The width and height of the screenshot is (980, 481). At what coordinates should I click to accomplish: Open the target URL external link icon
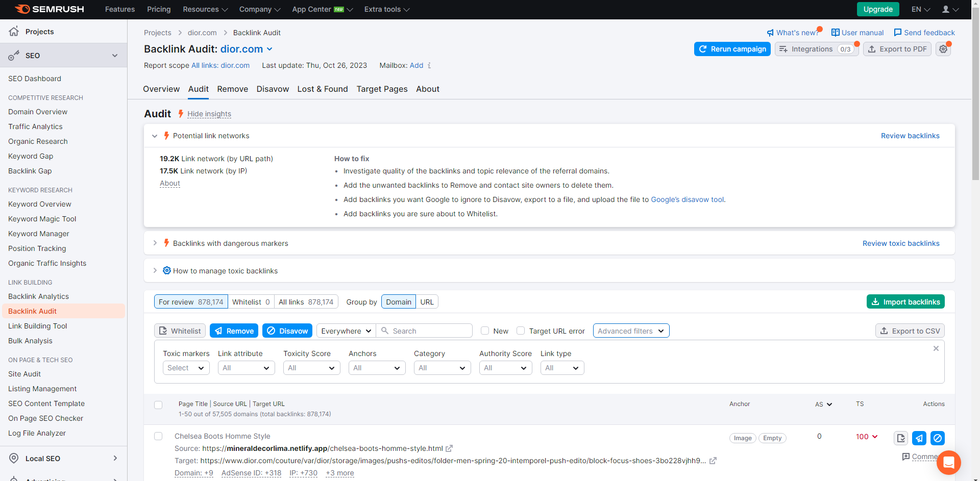coord(713,461)
